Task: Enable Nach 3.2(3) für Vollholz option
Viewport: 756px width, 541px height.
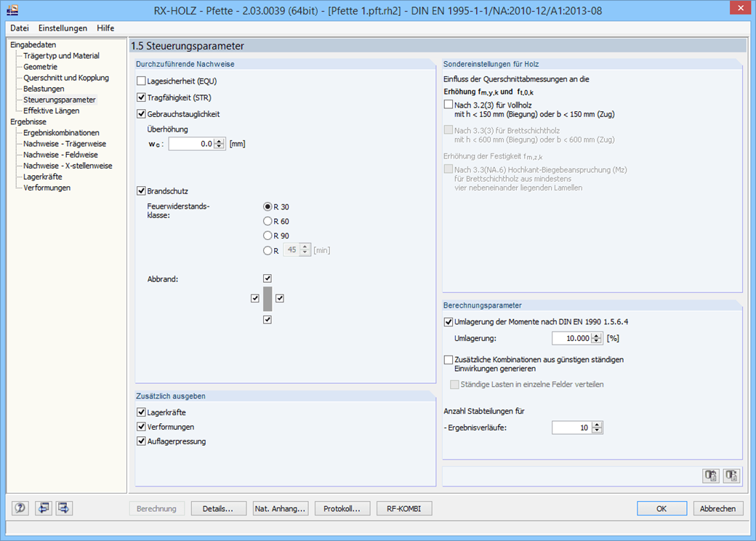Action: click(x=449, y=104)
